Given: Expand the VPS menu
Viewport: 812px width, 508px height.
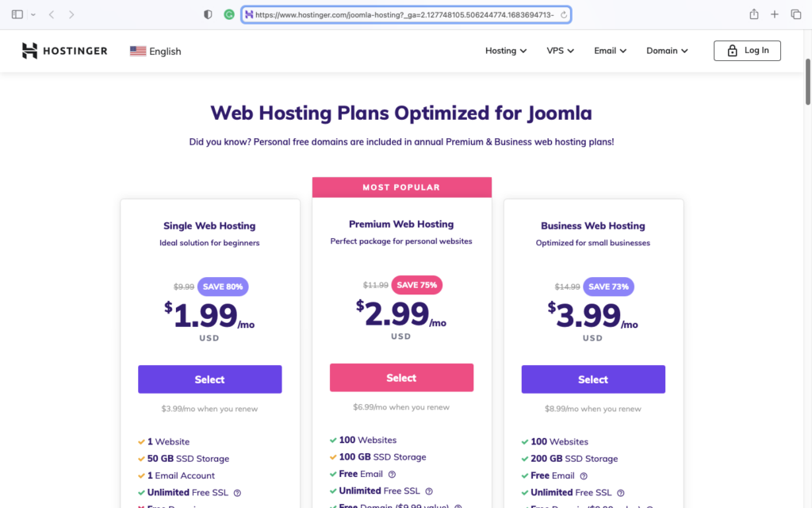Looking at the screenshot, I should tap(561, 51).
